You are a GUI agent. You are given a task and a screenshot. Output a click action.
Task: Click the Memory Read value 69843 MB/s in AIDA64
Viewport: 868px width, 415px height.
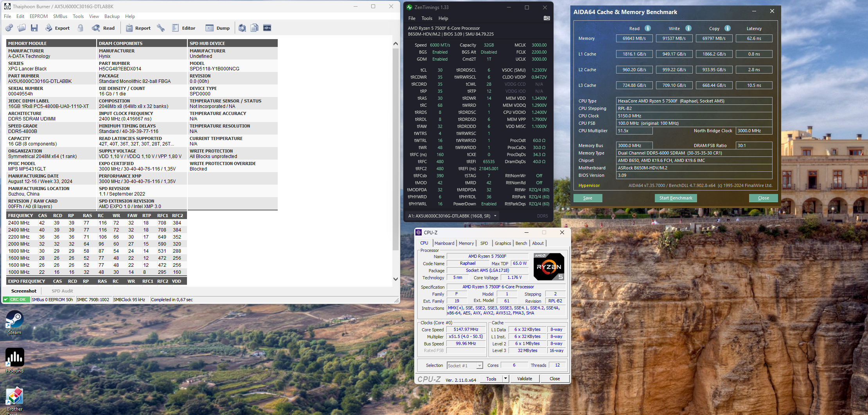tap(634, 38)
